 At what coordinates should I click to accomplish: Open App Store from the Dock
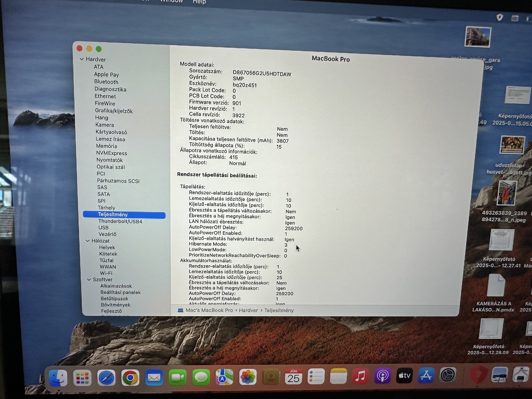426,375
